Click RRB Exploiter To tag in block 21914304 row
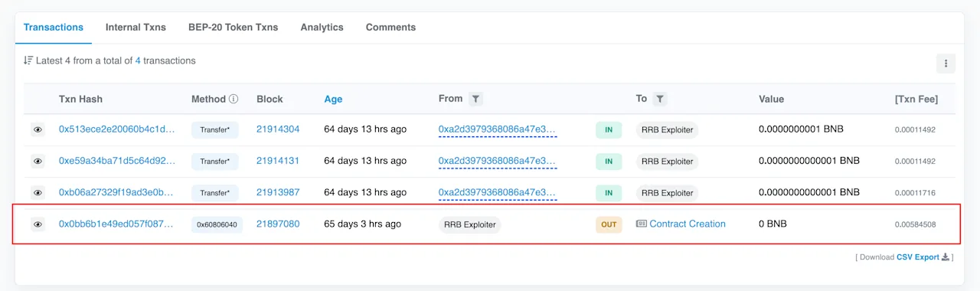Screen dimensions: 980x291 tap(667, 130)
